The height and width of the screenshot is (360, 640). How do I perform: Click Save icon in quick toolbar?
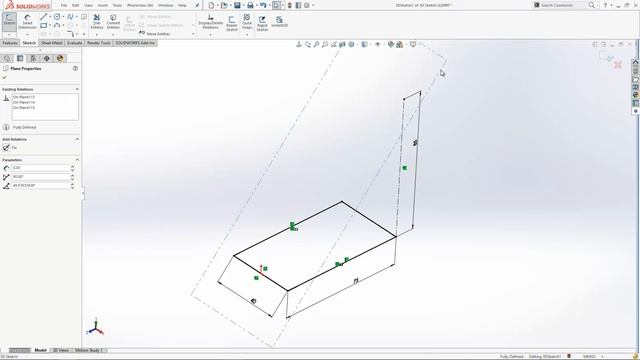(x=237, y=5)
